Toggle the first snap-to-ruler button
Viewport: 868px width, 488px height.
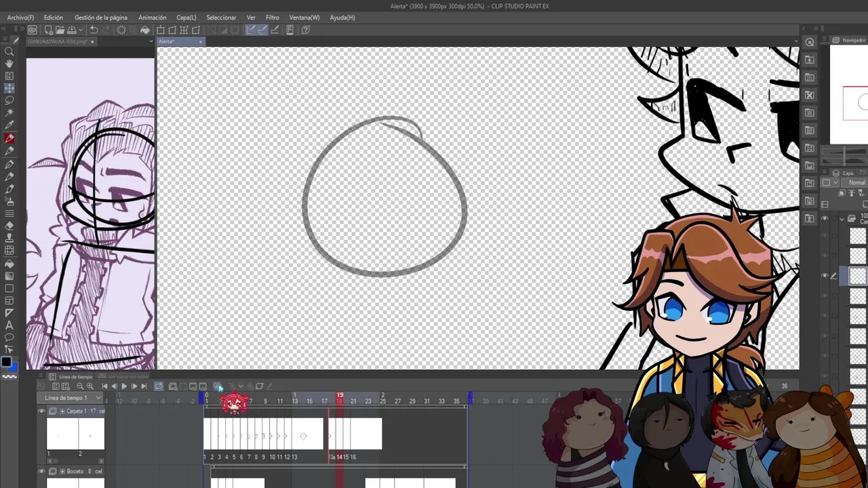[250, 30]
